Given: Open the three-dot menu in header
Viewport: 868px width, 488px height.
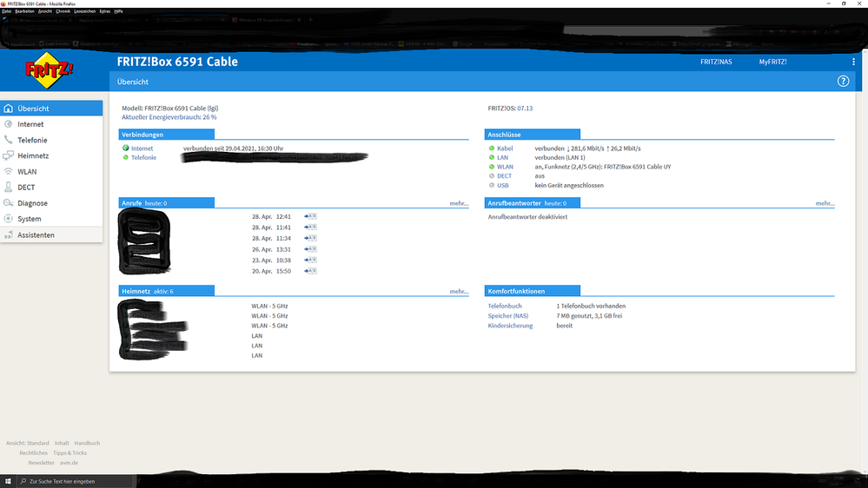Looking at the screenshot, I should pos(853,62).
